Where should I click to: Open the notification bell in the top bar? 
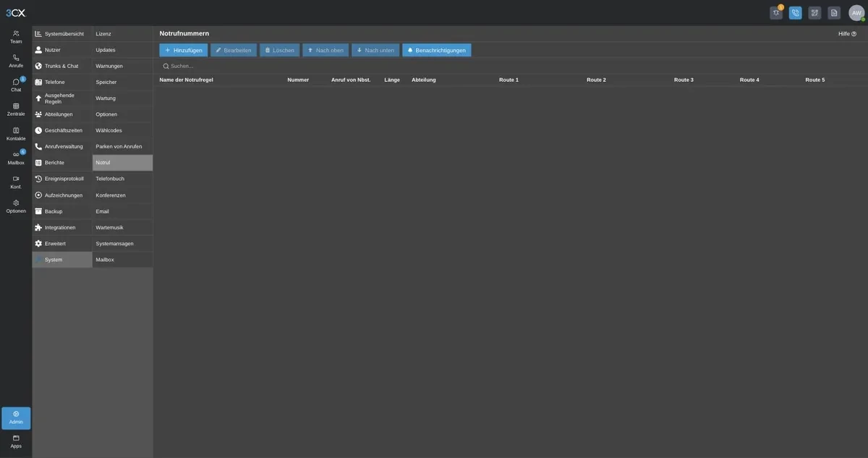point(776,12)
